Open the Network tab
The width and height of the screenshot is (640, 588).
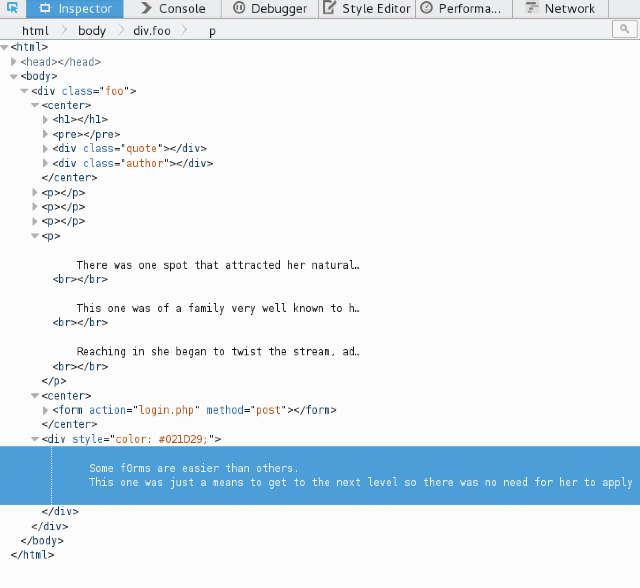tap(560, 9)
